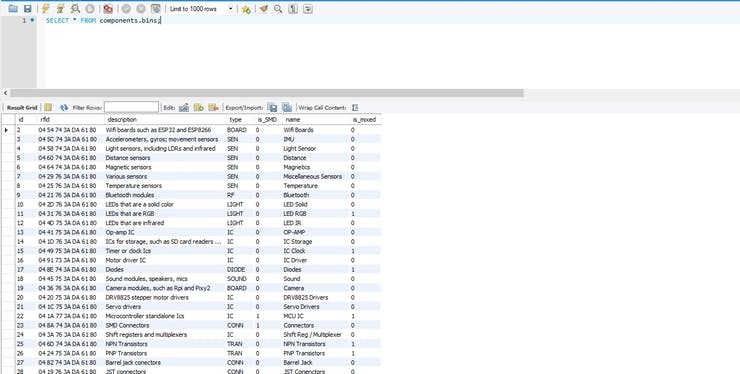The width and height of the screenshot is (740, 374).
Task: Select the 'IMU' name cell
Action: tap(316, 139)
